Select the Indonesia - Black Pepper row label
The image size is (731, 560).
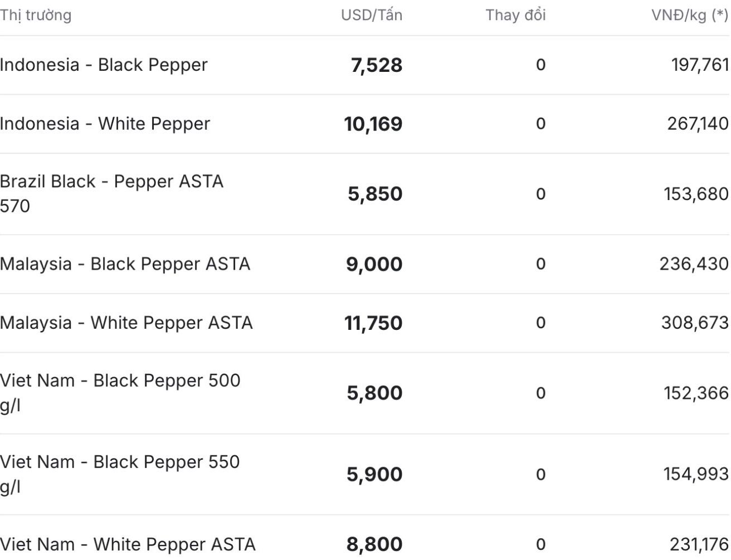(104, 65)
